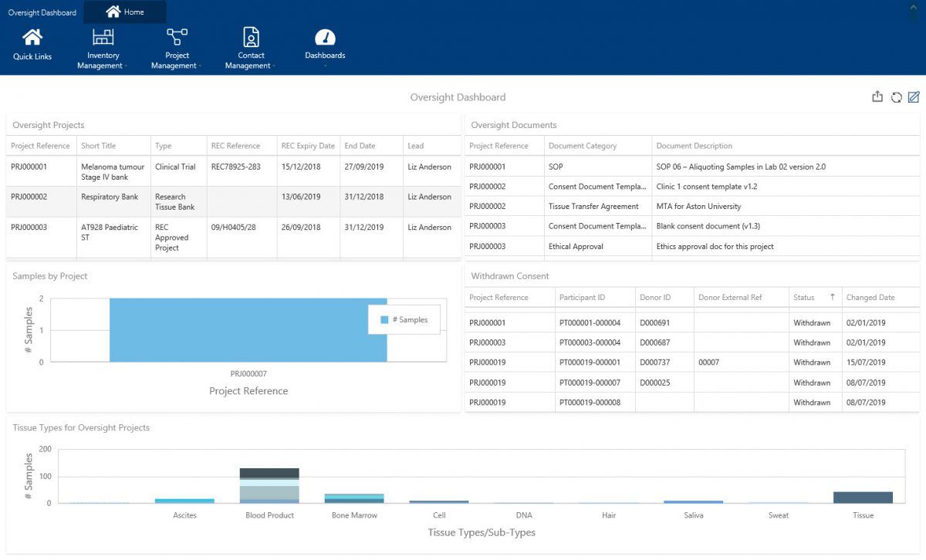Screen dimensions: 926x560
Task: Select participant PT000019-000001 row
Action: [692, 363]
